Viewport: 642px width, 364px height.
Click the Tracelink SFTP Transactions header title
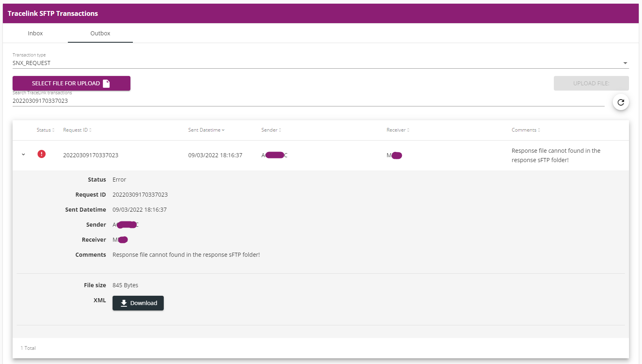coord(53,13)
